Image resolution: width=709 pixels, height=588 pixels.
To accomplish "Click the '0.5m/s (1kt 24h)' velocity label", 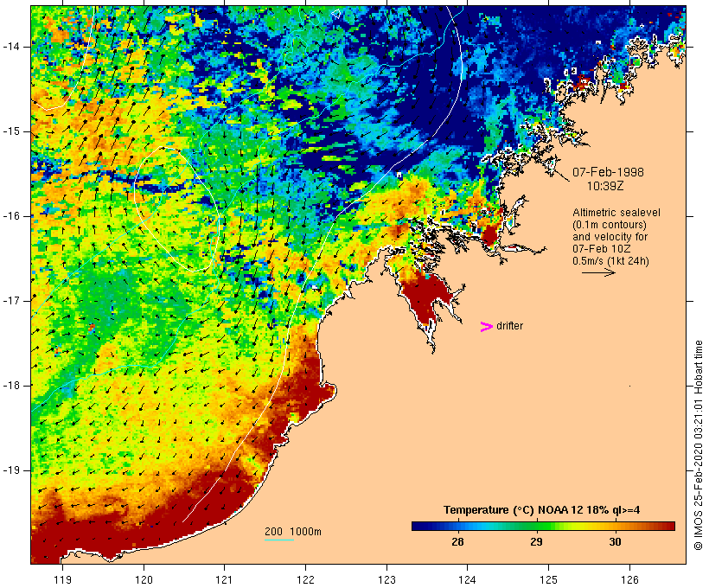I will 611,261.
